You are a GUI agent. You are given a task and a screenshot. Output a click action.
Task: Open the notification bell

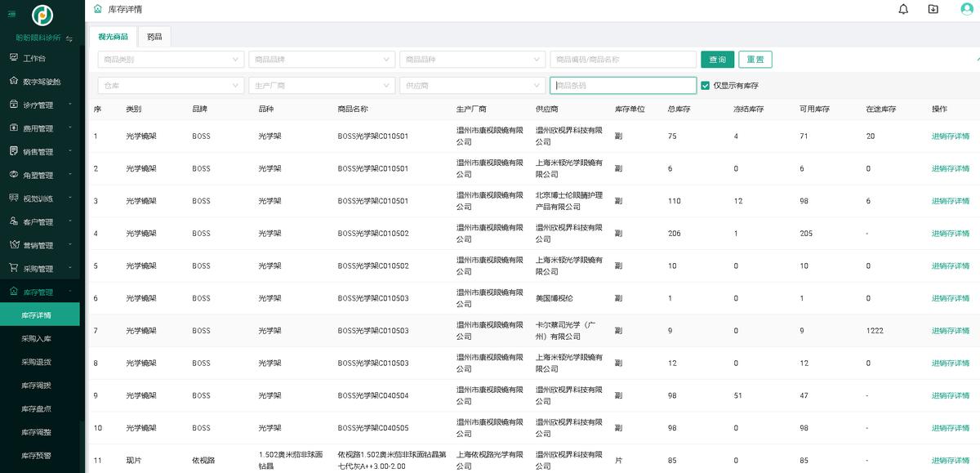pos(903,9)
